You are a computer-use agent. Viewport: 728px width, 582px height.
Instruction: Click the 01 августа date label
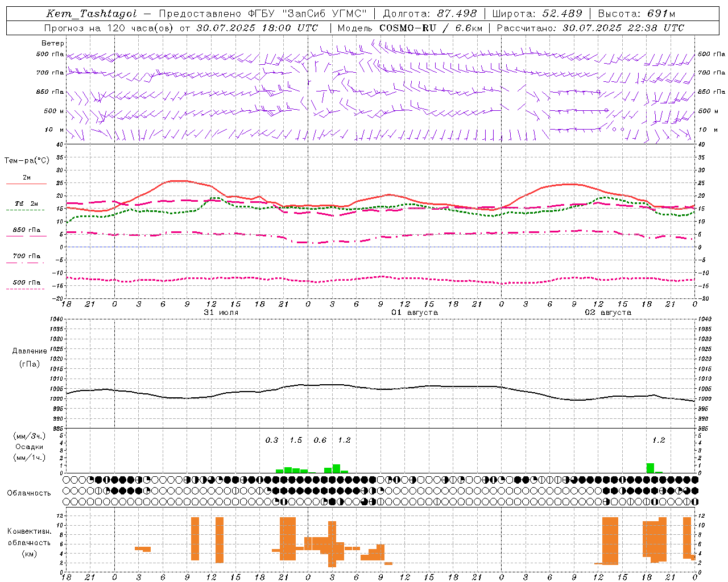(414, 313)
